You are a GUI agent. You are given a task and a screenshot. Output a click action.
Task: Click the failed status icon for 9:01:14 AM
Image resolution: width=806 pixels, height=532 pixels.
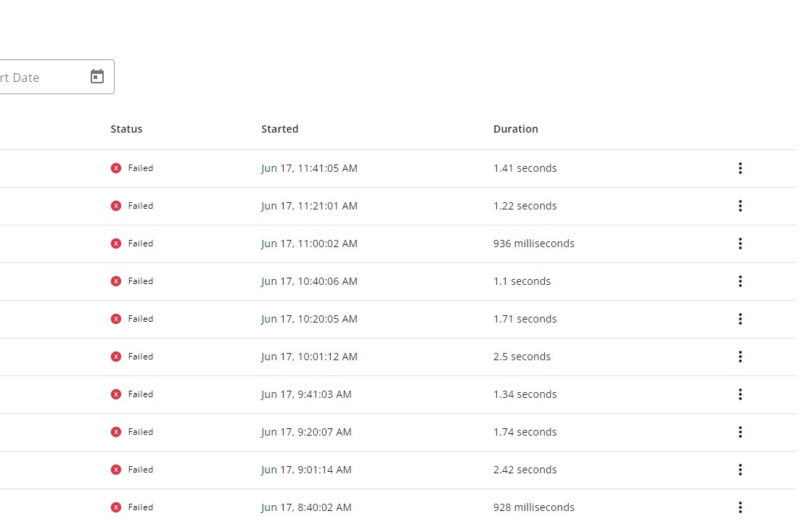[x=116, y=470]
